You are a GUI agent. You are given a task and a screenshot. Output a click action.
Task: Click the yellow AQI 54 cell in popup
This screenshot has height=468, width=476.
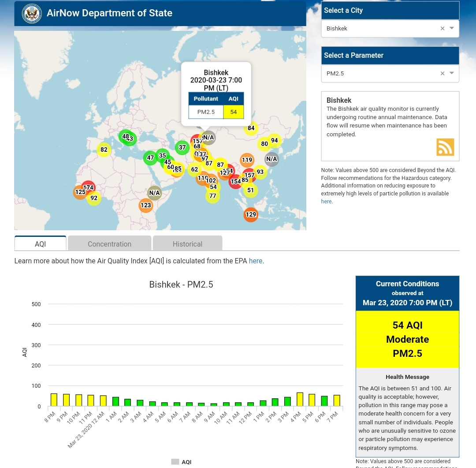click(x=234, y=112)
